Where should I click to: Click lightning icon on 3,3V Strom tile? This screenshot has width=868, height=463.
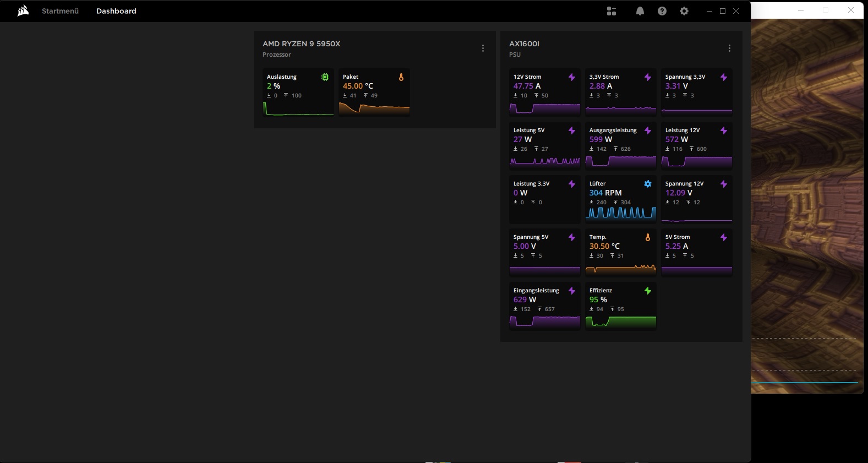coord(648,77)
